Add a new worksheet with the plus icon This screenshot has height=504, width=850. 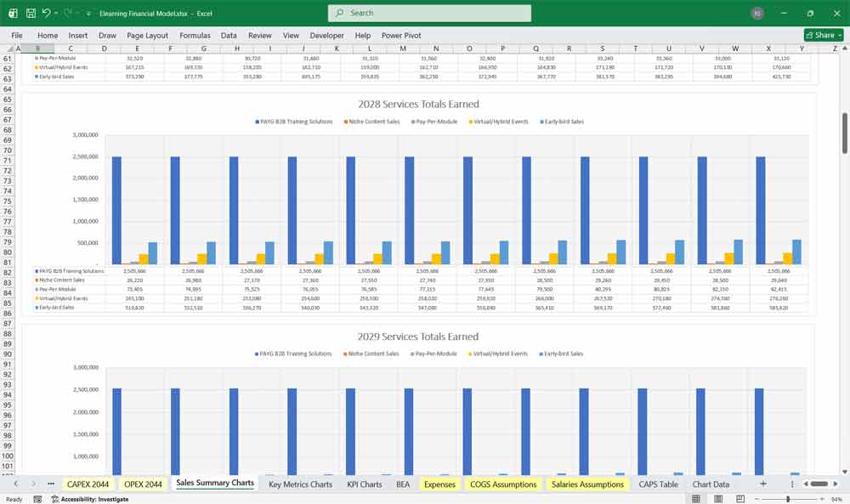click(764, 484)
